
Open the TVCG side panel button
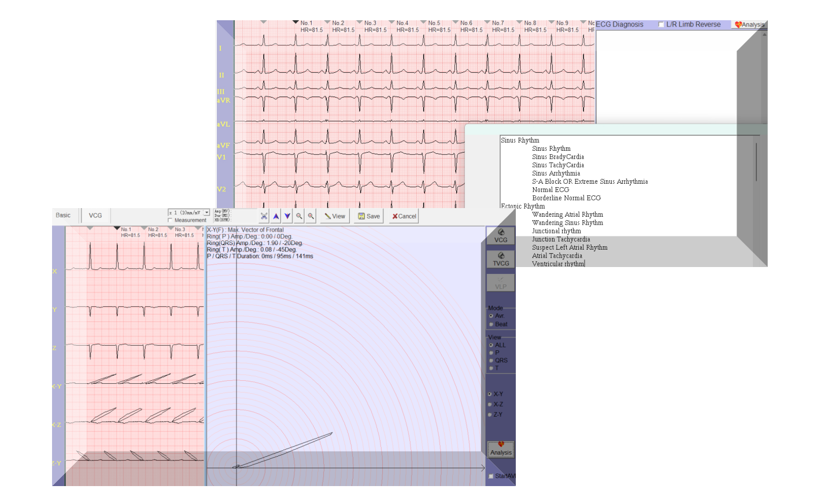coord(501,259)
